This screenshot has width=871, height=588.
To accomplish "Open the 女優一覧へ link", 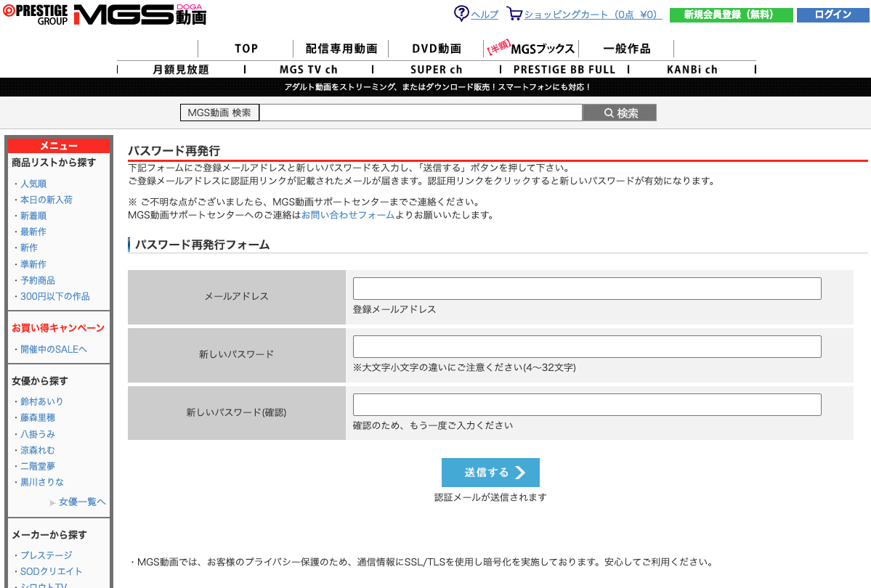I will pyautogui.click(x=82, y=502).
